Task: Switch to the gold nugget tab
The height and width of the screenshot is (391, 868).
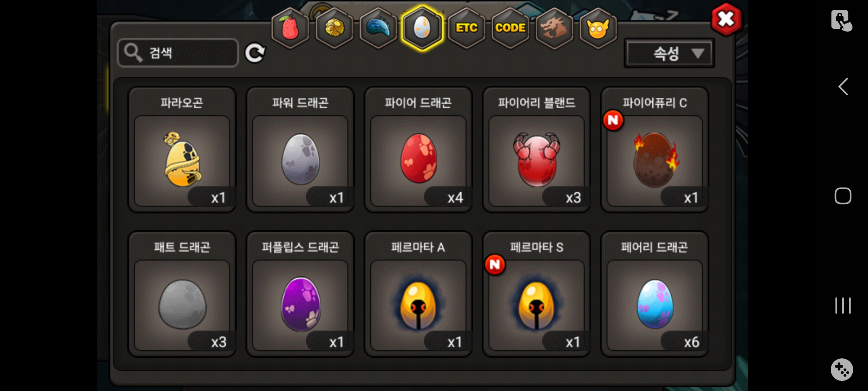Action: (x=334, y=28)
